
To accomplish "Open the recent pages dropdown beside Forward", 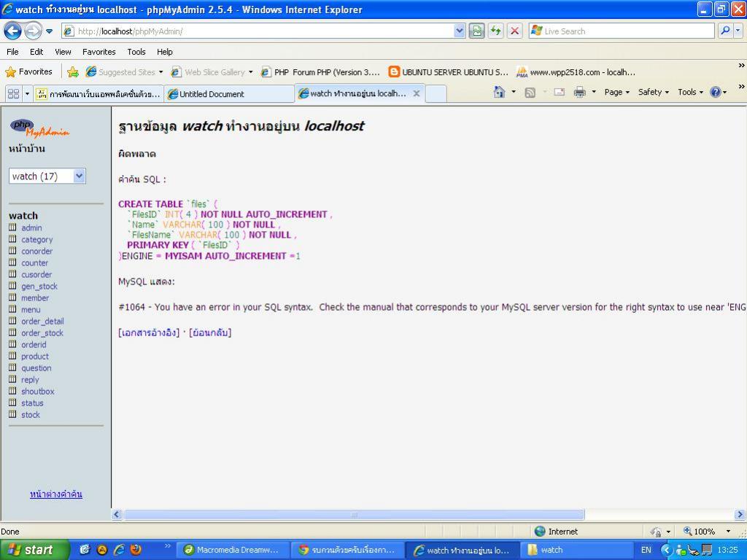I will point(49,31).
